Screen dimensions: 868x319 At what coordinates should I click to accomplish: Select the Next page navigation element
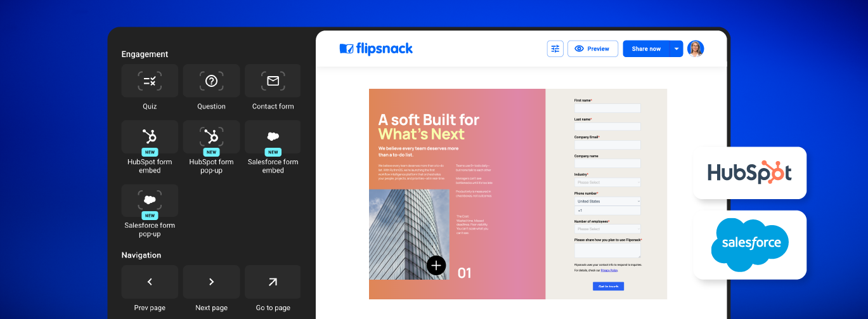(211, 282)
